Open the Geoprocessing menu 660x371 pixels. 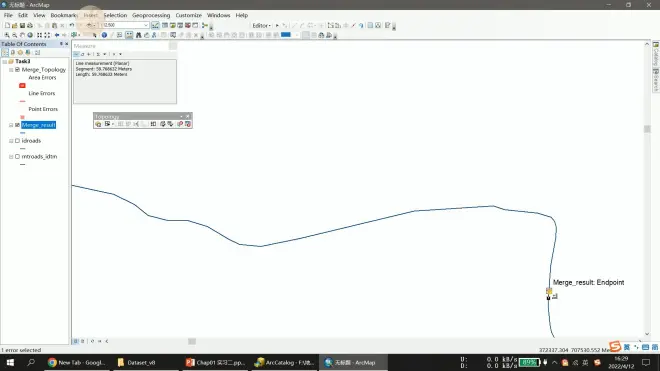pyautogui.click(x=151, y=15)
